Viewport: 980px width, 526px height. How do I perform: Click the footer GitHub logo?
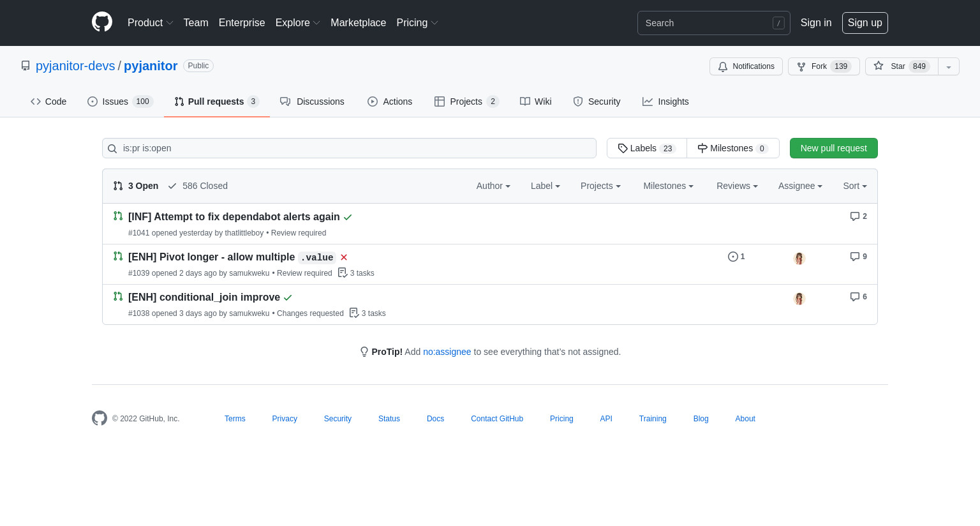click(100, 418)
